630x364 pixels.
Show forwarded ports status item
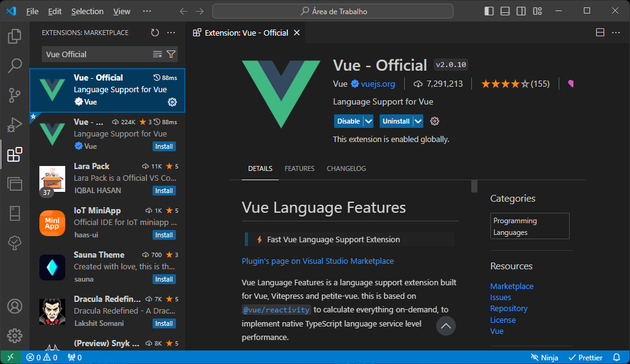(74, 357)
